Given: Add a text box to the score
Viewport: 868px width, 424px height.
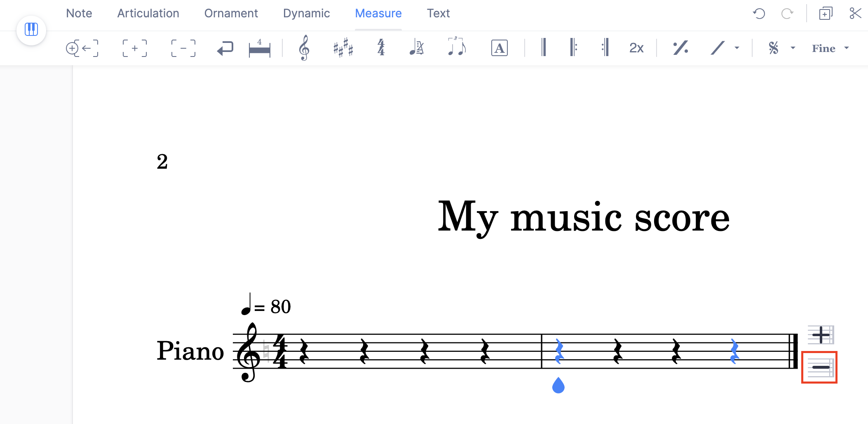Looking at the screenshot, I should click(x=499, y=47).
